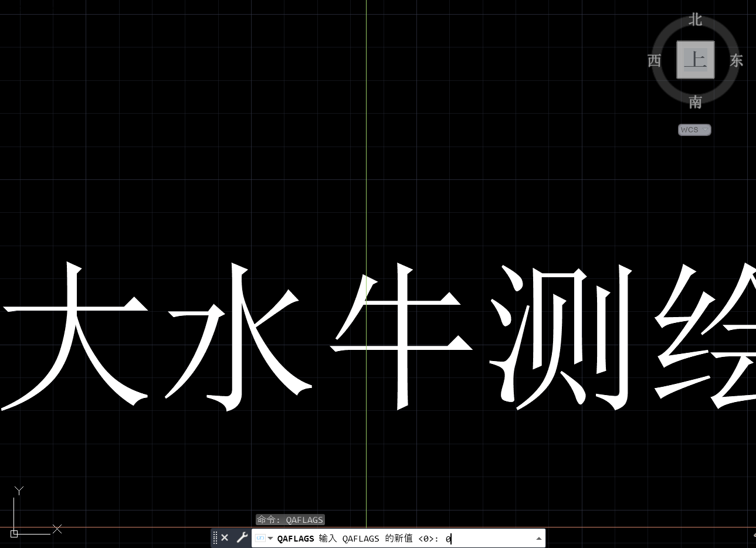Image resolution: width=756 pixels, height=548 pixels.
Task: Click 北 on the ViewCube to view from north
Action: pos(695,19)
